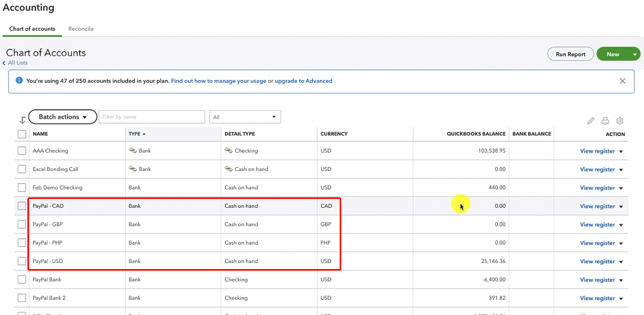View register for PayPal - PHP
This screenshot has width=644, height=315.
coord(597,243)
